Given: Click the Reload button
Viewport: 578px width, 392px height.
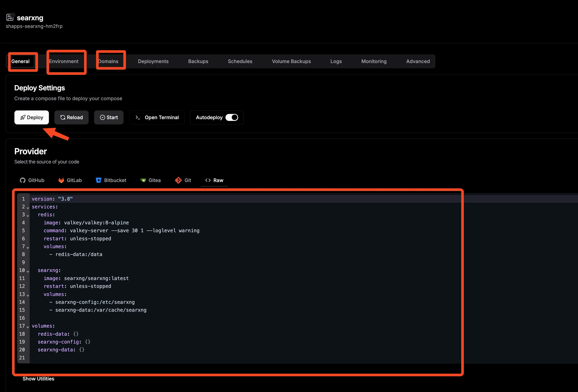Looking at the screenshot, I should pos(71,117).
